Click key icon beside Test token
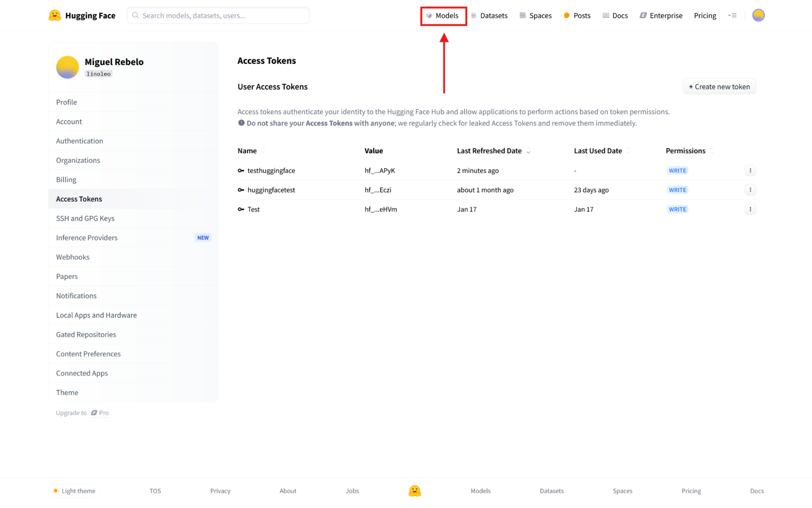812x508 pixels. coord(241,209)
